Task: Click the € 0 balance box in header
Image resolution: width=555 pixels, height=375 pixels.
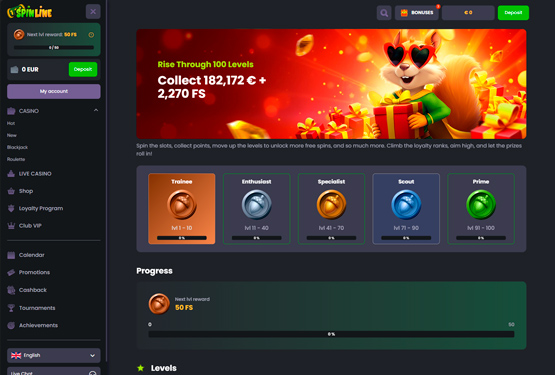Action: coord(468,13)
